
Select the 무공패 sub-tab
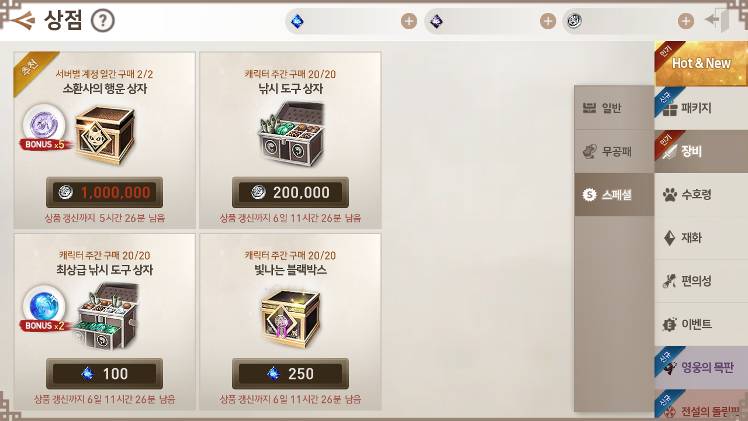(614, 152)
